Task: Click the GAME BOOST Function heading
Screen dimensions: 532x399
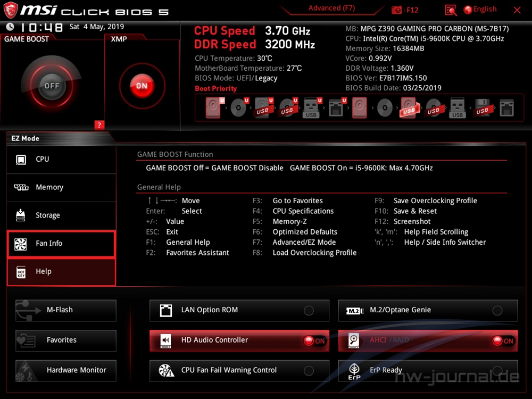Action: pos(175,154)
